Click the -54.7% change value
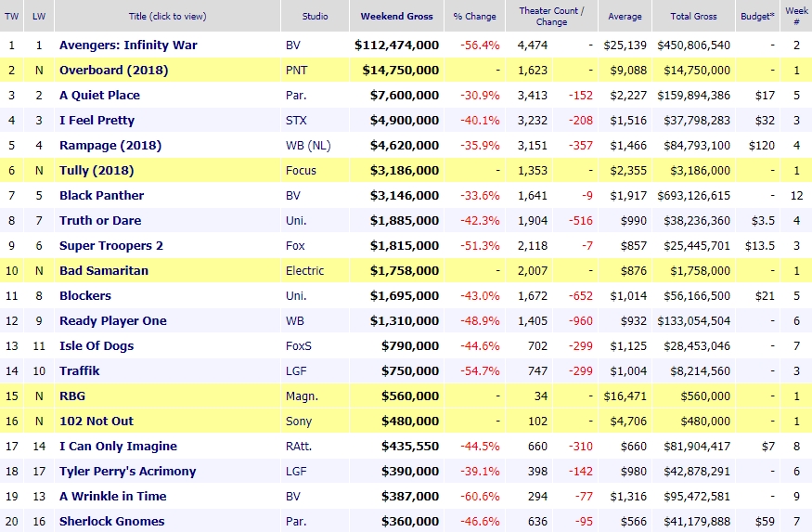The height and width of the screenshot is (532, 812). pyautogui.click(x=480, y=370)
